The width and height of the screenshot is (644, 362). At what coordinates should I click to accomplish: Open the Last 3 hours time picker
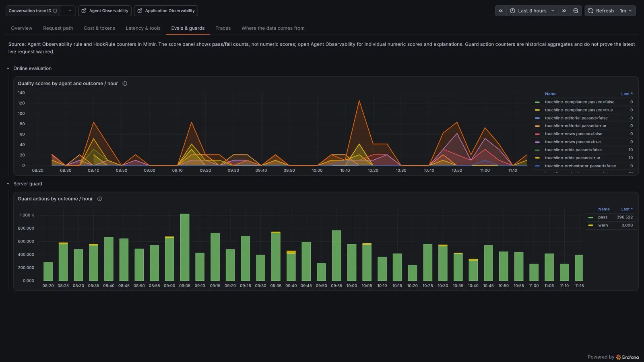coord(532,11)
